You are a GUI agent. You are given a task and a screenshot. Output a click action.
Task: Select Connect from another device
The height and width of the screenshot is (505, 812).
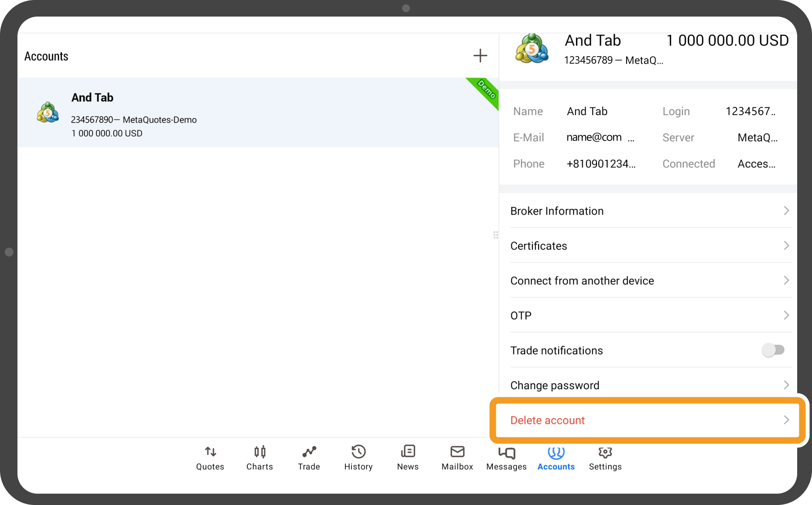[651, 281]
